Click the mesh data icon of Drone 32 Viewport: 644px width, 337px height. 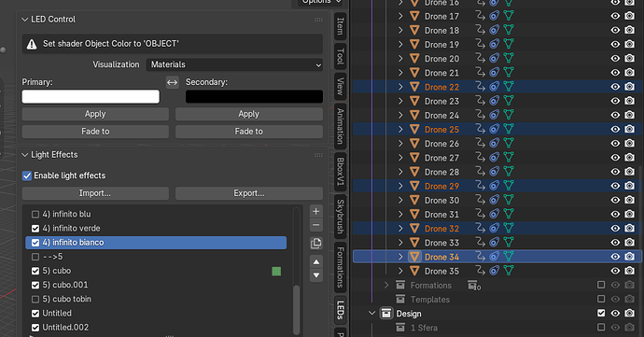[509, 229]
